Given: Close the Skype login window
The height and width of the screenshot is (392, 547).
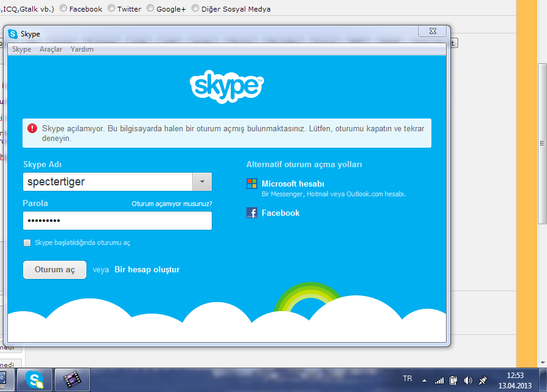Looking at the screenshot, I should pyautogui.click(x=433, y=31).
